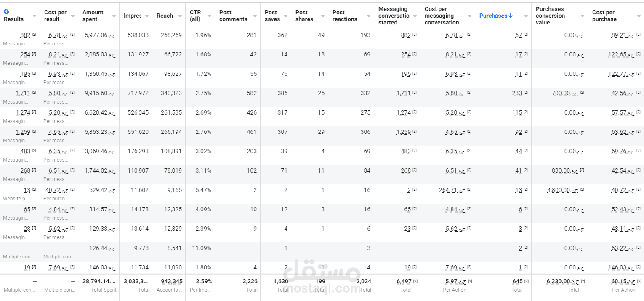This screenshot has height=301, width=644.
Task: Click the 11.09% CTR cell
Action: (x=202, y=248)
